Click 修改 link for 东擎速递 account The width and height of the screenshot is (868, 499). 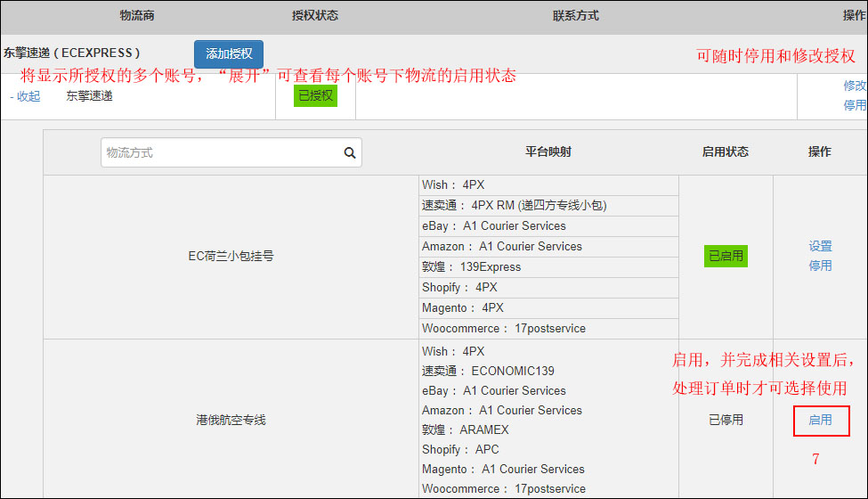tap(855, 86)
